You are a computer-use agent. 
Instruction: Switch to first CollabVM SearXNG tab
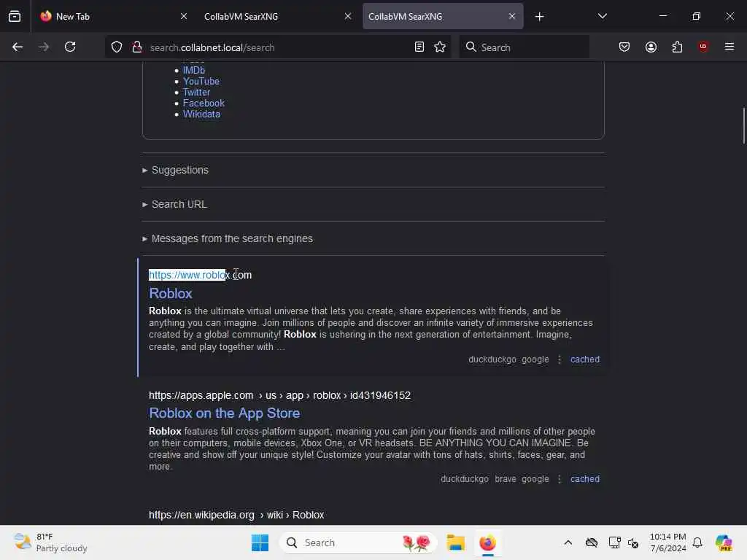point(277,16)
